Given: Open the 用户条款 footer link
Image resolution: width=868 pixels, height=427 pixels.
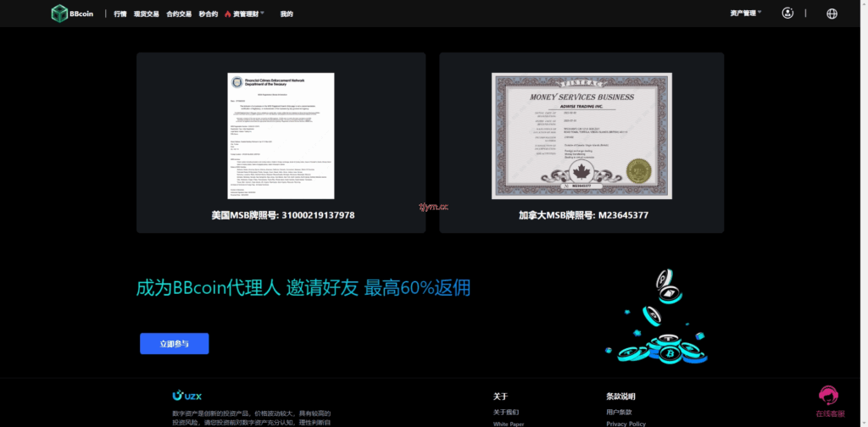Looking at the screenshot, I should pos(619,412).
